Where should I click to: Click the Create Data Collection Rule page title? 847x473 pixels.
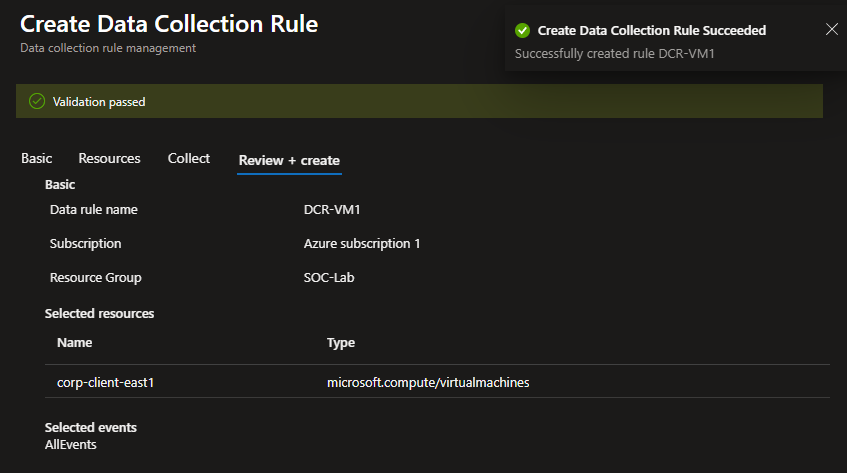click(x=169, y=24)
